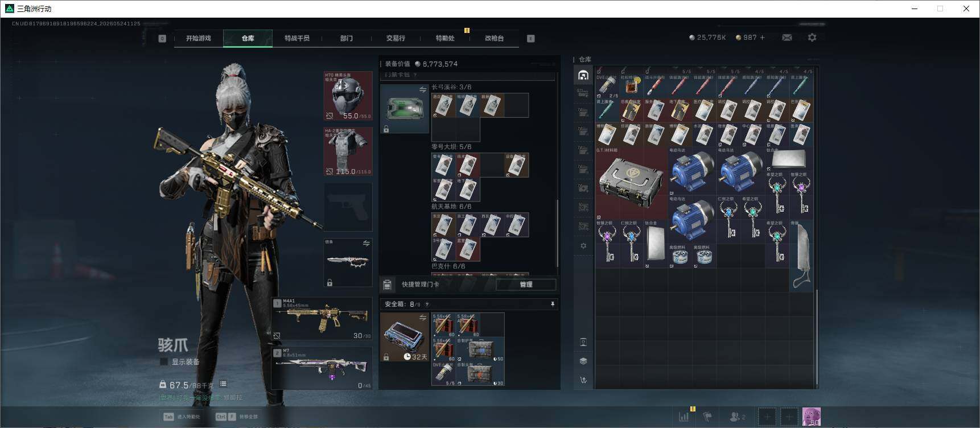Click the stack layers icon in warehouse sidebar

[583, 361]
